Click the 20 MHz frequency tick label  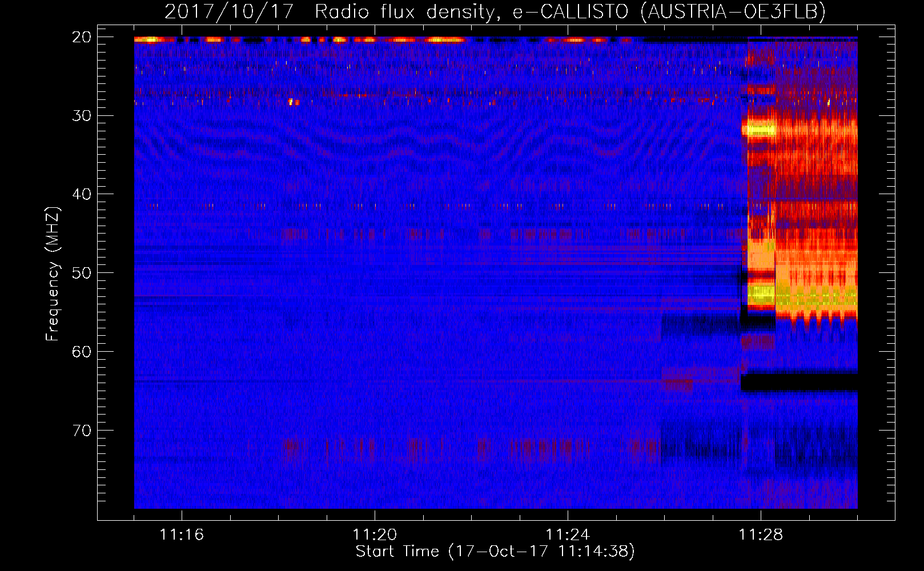pos(82,37)
